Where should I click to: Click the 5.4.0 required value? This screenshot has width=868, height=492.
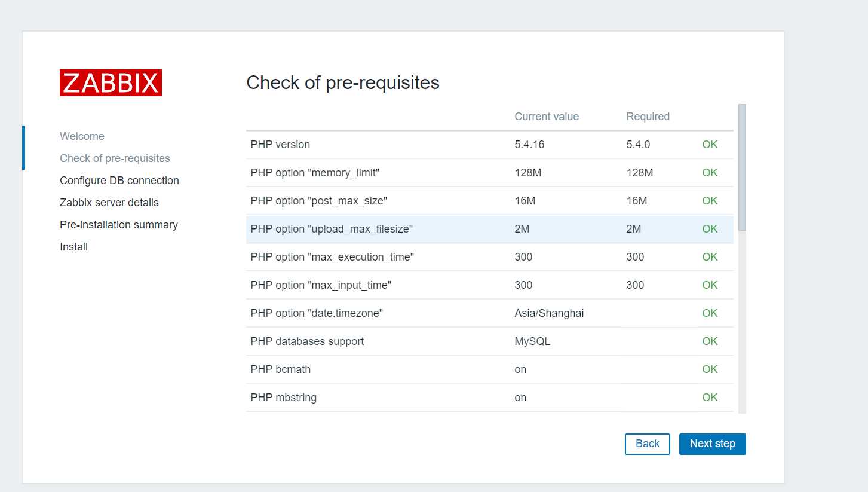coord(639,145)
